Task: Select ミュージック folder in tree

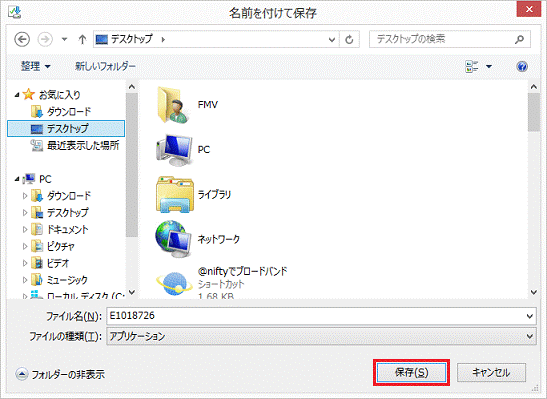Action: [x=67, y=279]
